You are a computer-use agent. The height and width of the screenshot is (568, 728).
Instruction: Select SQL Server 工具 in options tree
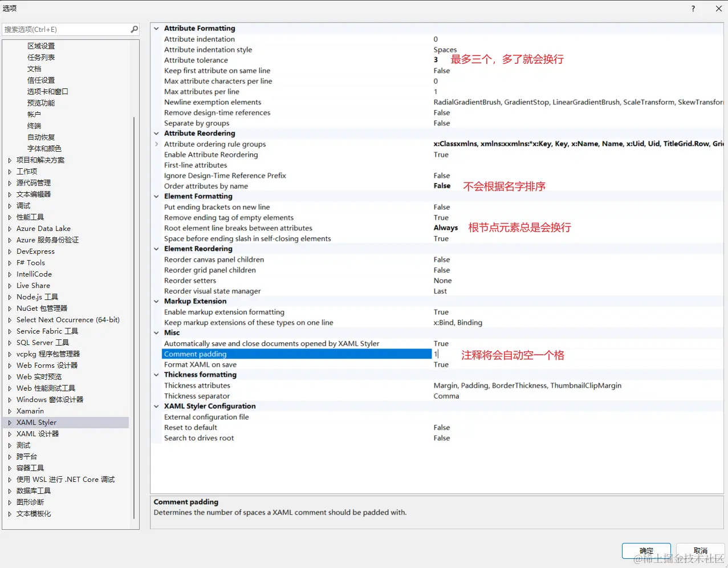pos(43,343)
